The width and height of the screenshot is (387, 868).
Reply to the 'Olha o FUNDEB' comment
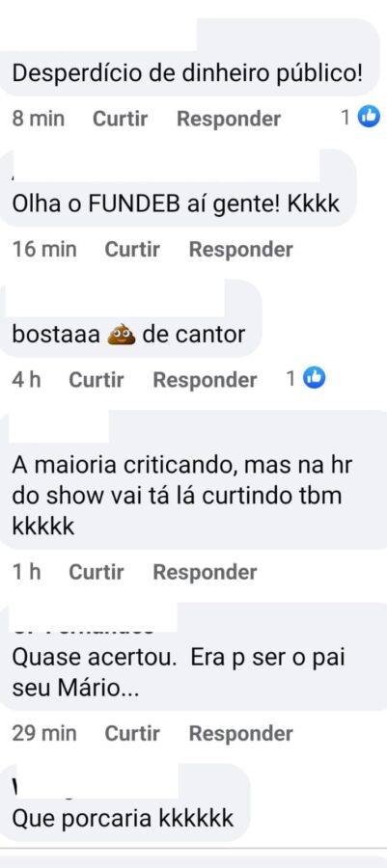click(x=241, y=250)
